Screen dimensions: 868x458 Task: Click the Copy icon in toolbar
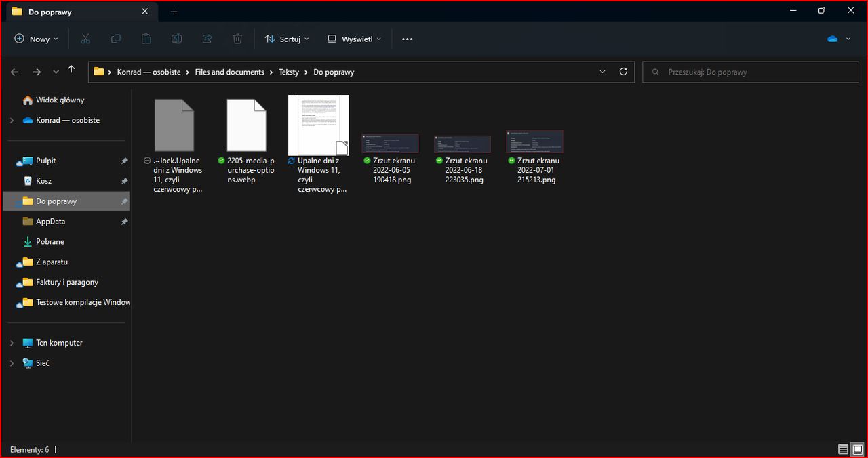pyautogui.click(x=116, y=39)
